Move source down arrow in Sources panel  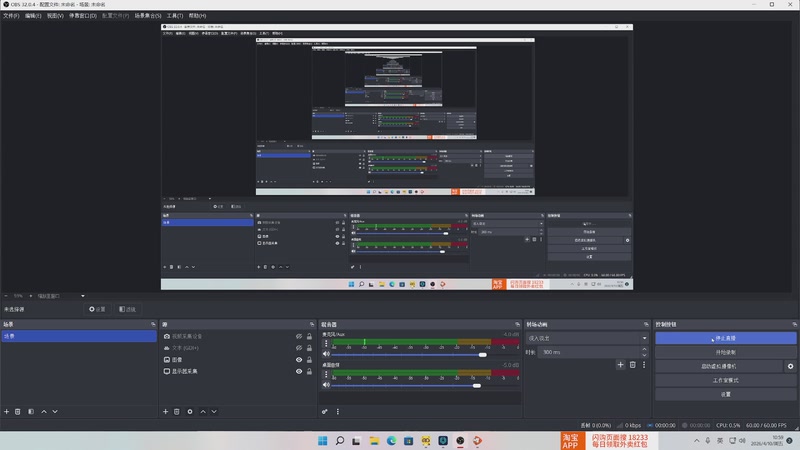pyautogui.click(x=214, y=412)
